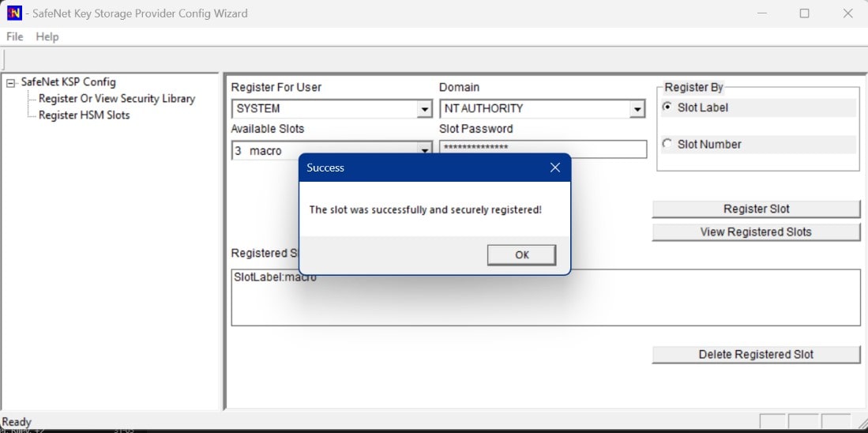The image size is (868, 433).
Task: Open the File menu
Action: pyautogui.click(x=14, y=36)
